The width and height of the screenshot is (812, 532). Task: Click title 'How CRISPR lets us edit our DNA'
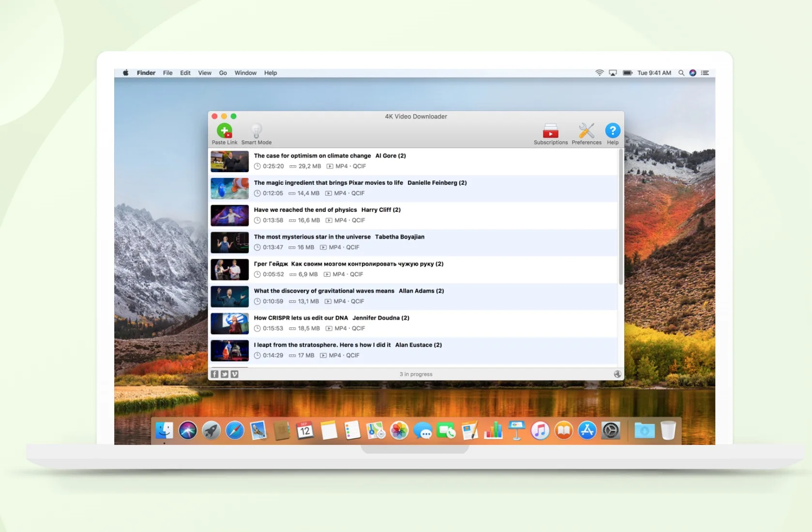pyautogui.click(x=301, y=318)
